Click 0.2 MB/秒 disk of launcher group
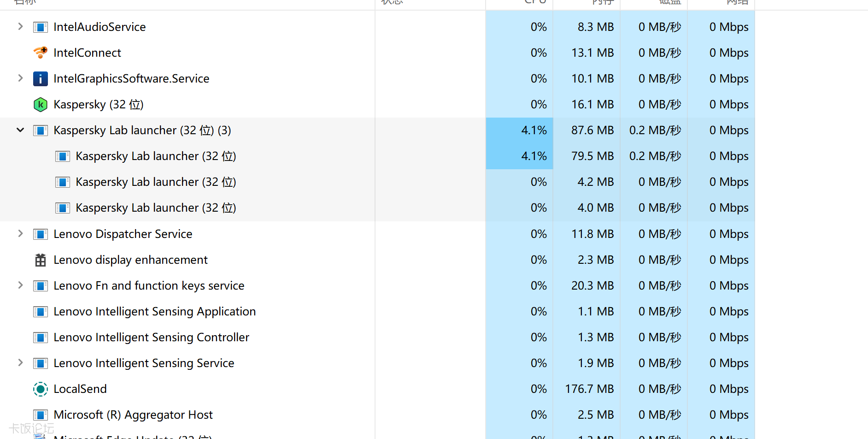This screenshot has height=439, width=868. point(655,131)
